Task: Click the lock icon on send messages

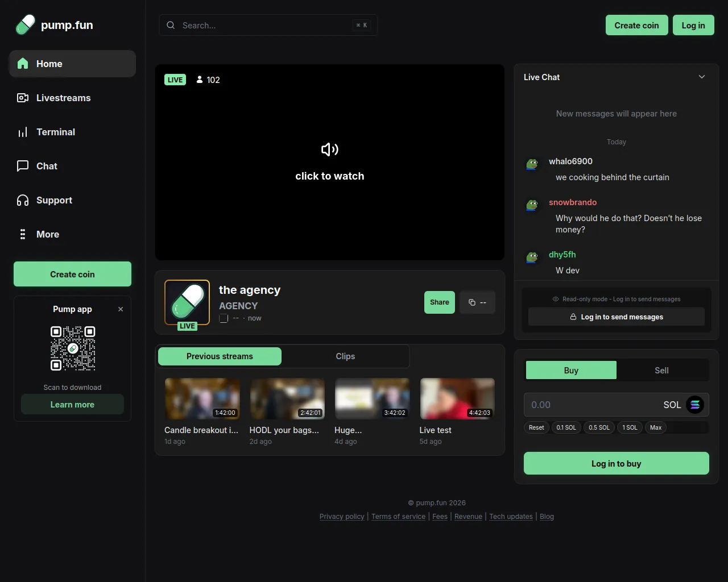Action: (x=573, y=317)
